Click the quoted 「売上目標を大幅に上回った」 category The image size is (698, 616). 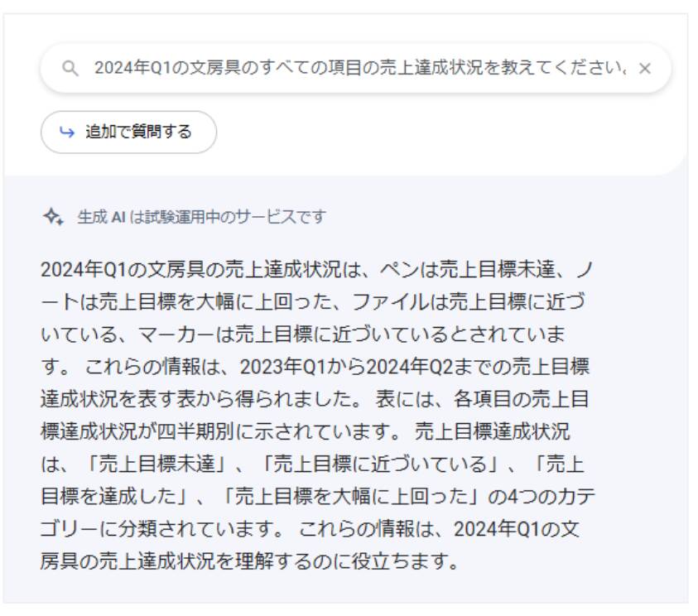[352, 497]
